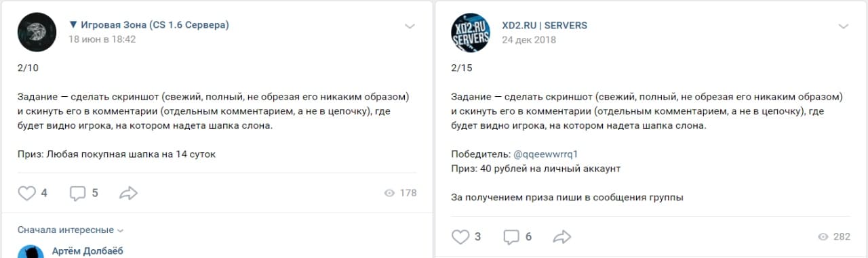Viewport: 868px width, 258px height.
Task: Expand the Сначала интересные sort dropdown
Action: click(71, 230)
